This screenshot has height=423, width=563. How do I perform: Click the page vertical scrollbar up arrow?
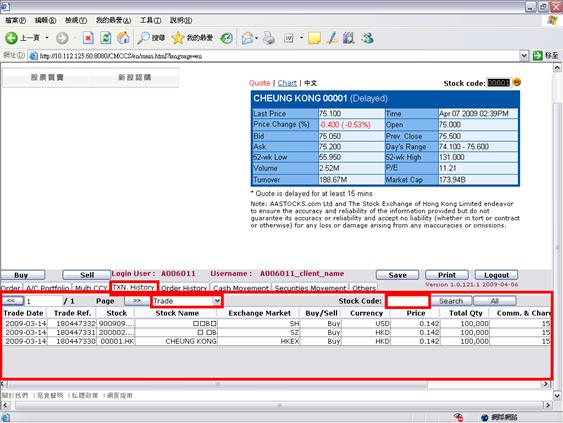(557, 68)
